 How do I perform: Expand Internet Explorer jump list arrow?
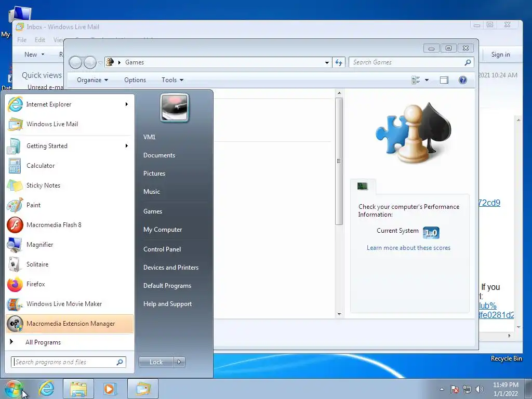[x=127, y=104]
